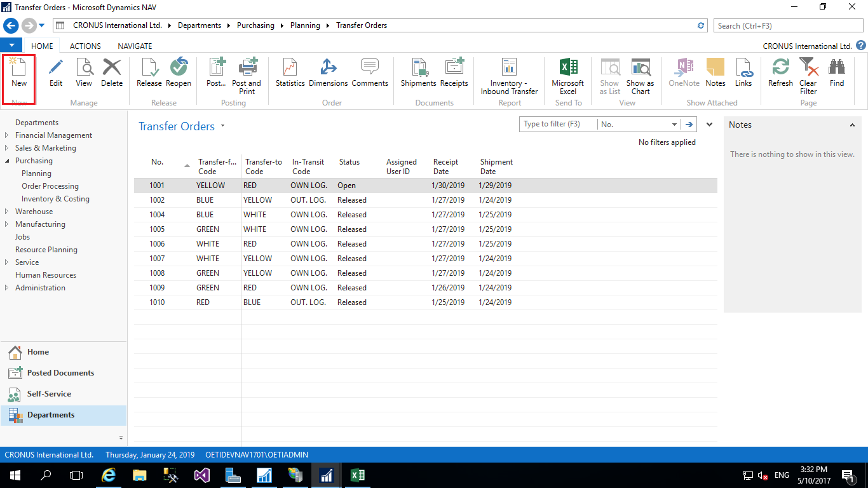
Task: Open the Links attached icon
Action: point(743,73)
